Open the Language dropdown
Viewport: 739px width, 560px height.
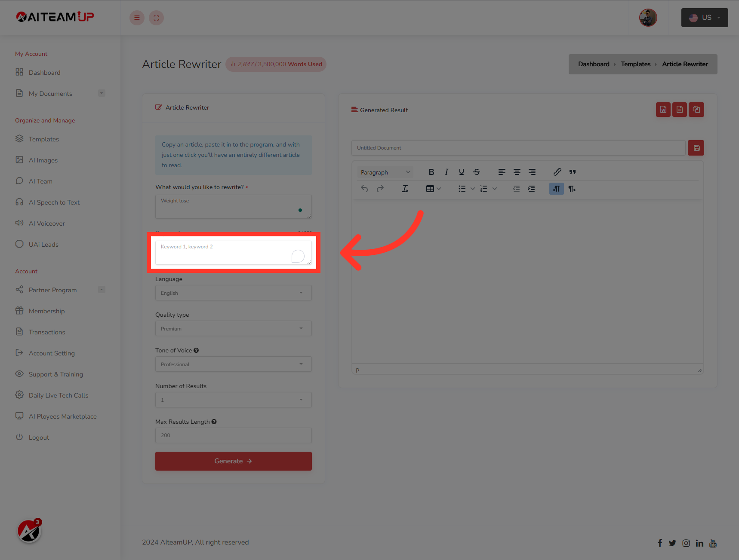coord(233,293)
